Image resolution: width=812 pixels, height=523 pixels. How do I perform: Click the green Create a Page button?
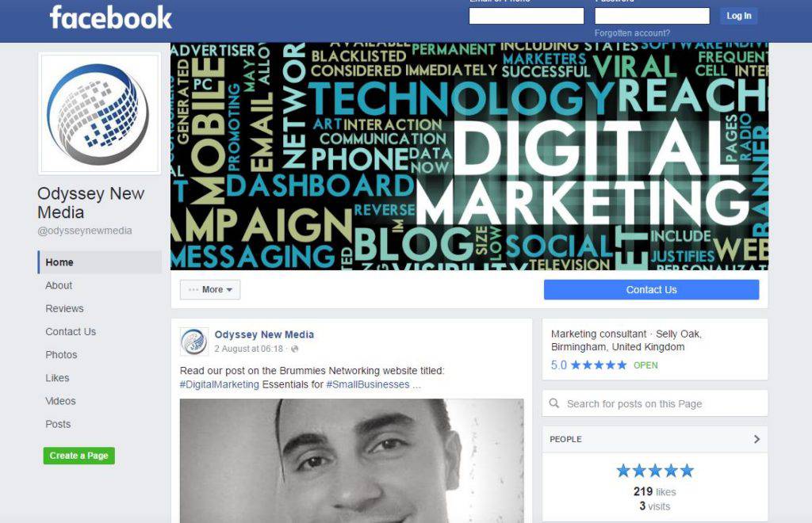coord(79,456)
